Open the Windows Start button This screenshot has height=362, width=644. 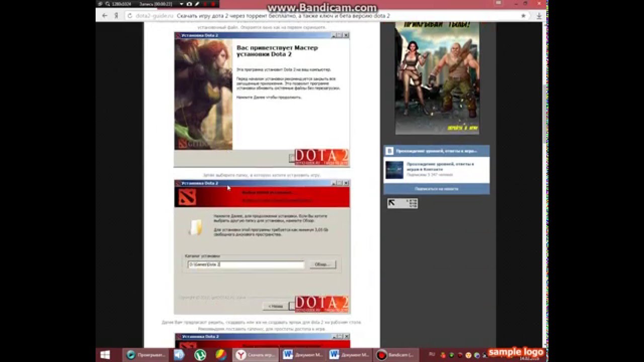pos(106,354)
